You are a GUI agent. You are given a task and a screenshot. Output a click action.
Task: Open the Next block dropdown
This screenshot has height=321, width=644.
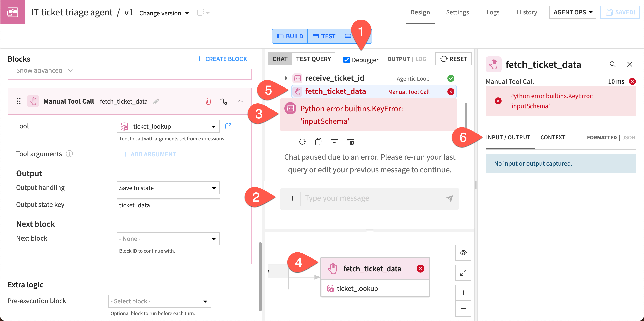pyautogui.click(x=168, y=239)
